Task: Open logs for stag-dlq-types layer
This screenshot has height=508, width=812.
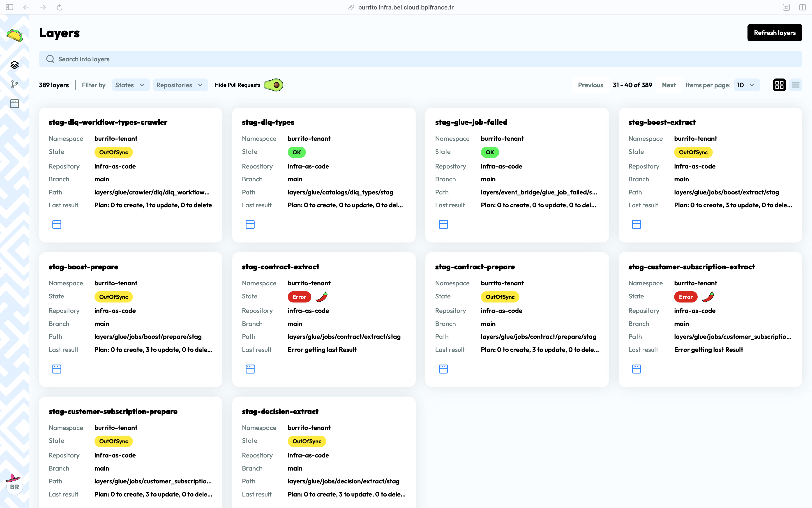Action: coord(250,224)
